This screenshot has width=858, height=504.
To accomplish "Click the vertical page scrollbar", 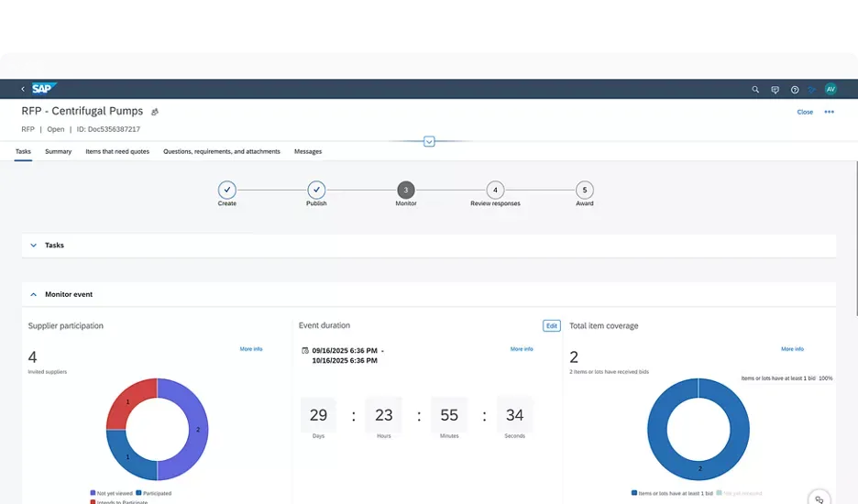I will (x=856, y=238).
